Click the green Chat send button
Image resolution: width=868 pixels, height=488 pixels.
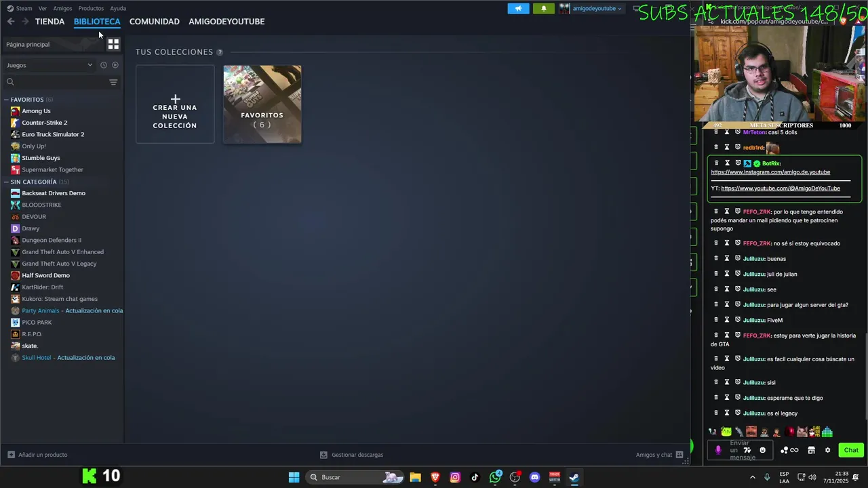tap(851, 450)
